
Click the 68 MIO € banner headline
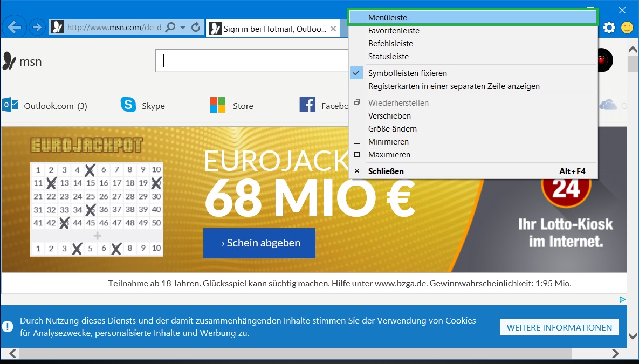click(x=310, y=199)
